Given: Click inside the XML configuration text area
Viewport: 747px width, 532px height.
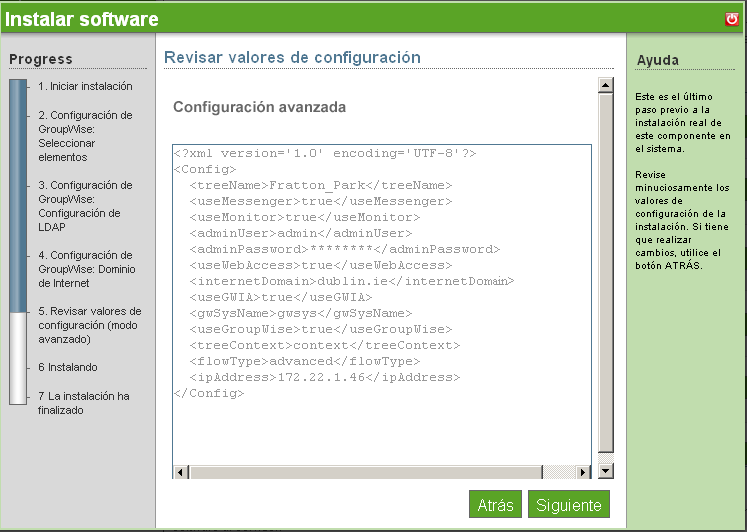Looking at the screenshot, I should (x=382, y=305).
